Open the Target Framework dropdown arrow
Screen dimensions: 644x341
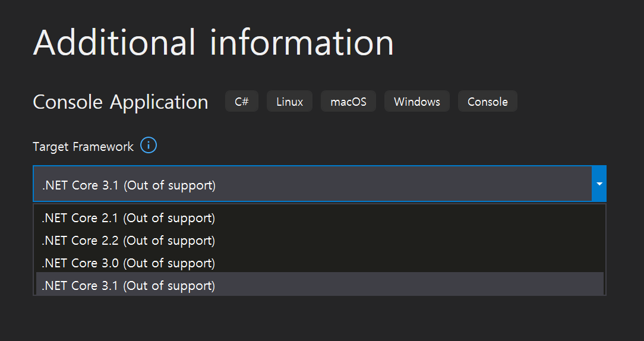coord(599,184)
